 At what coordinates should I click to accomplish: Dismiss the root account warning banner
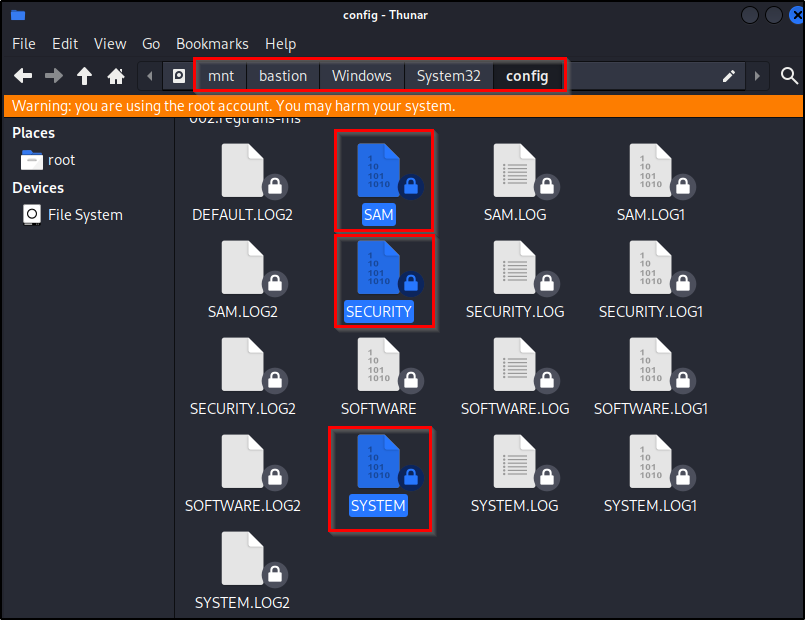point(400,105)
